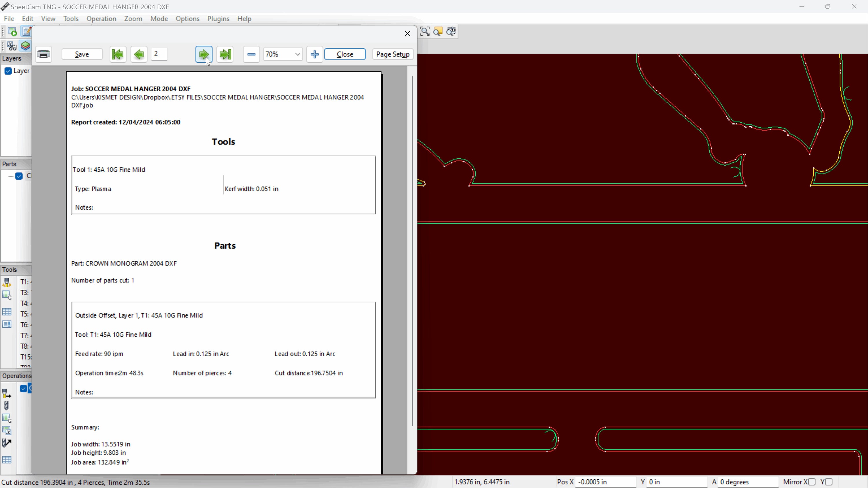This screenshot has width=868, height=488.
Task: Go to the next preview page
Action: [x=203, y=54]
